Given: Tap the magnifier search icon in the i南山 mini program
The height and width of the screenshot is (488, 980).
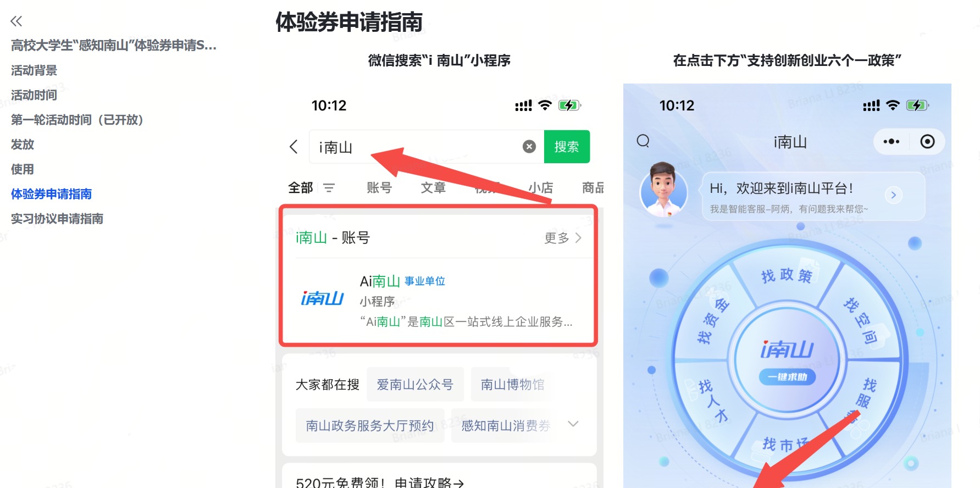Looking at the screenshot, I should (x=643, y=142).
